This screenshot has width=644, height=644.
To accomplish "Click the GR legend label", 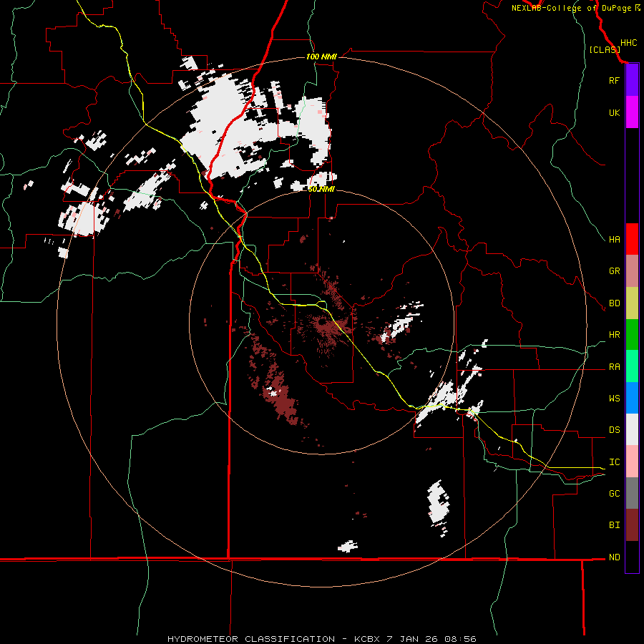I will tap(614, 271).
